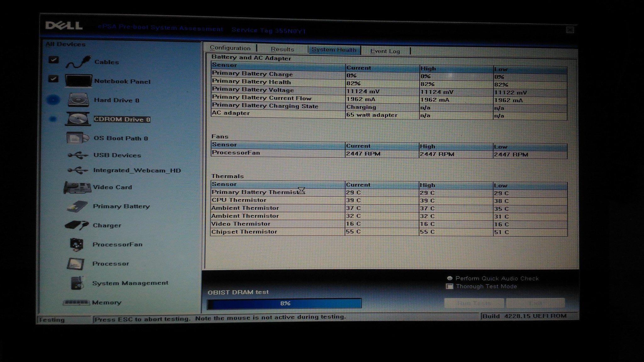This screenshot has height=362, width=644.
Task: Click the Video Card label
Action: (112, 187)
